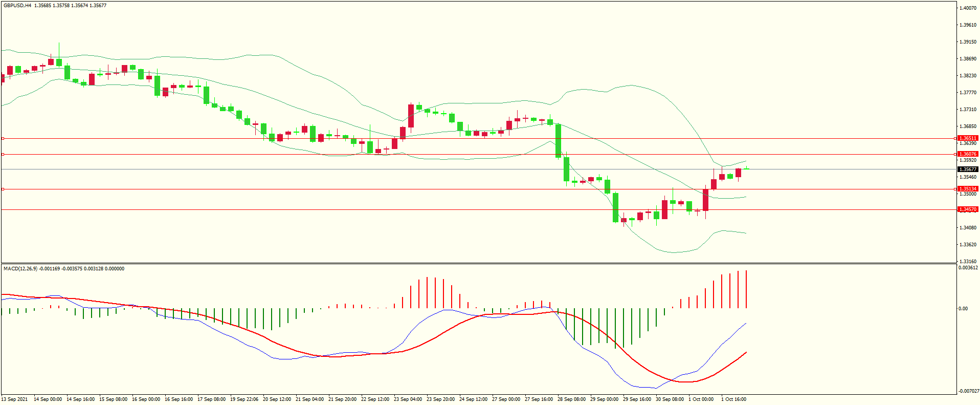Select the horizontal line label 1.35134
The height and width of the screenshot is (405, 980).
point(968,189)
